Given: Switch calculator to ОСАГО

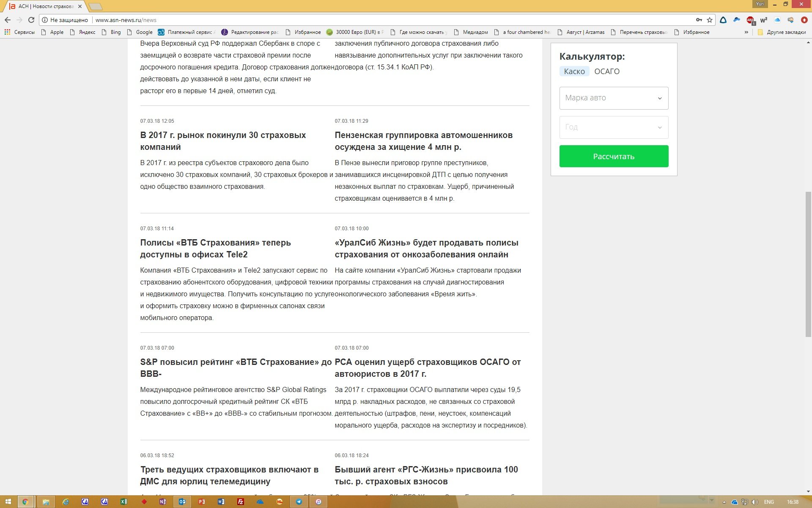Looking at the screenshot, I should [607, 72].
